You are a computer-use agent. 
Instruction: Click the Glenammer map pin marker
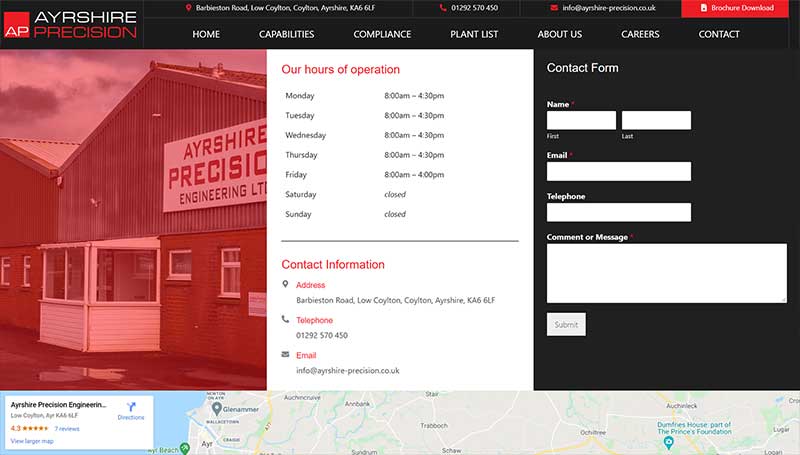(x=217, y=409)
